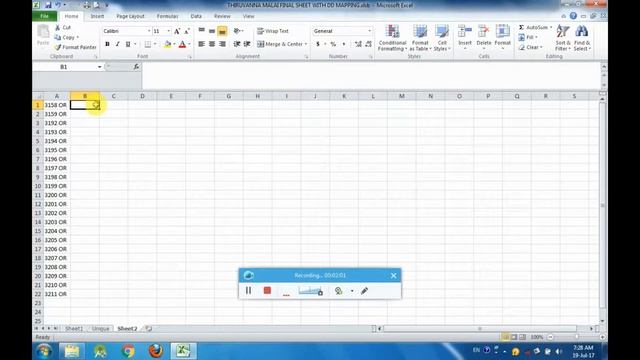Image resolution: width=640 pixels, height=360 pixels.
Task: Decrease decimal places
Action: 368,44
